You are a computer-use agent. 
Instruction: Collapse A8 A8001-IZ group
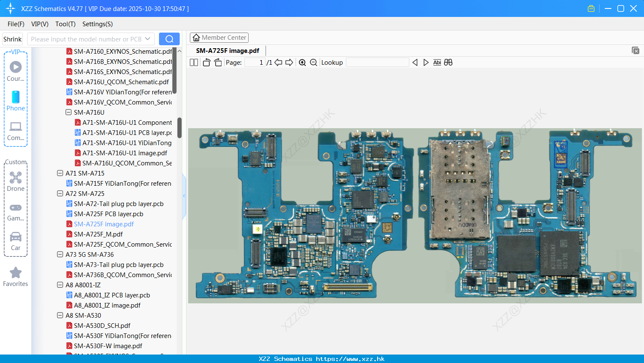60,285
